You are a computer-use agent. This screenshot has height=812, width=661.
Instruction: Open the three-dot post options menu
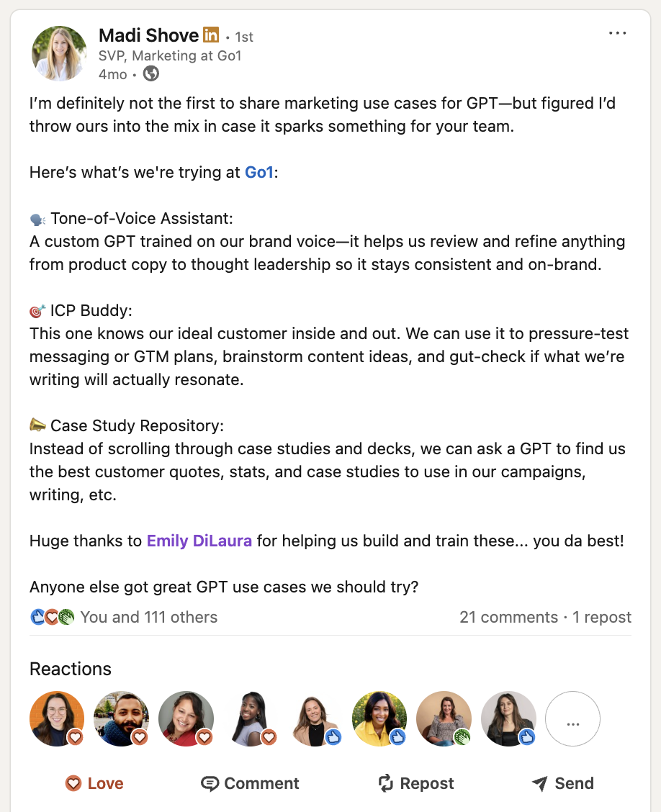coord(617,33)
